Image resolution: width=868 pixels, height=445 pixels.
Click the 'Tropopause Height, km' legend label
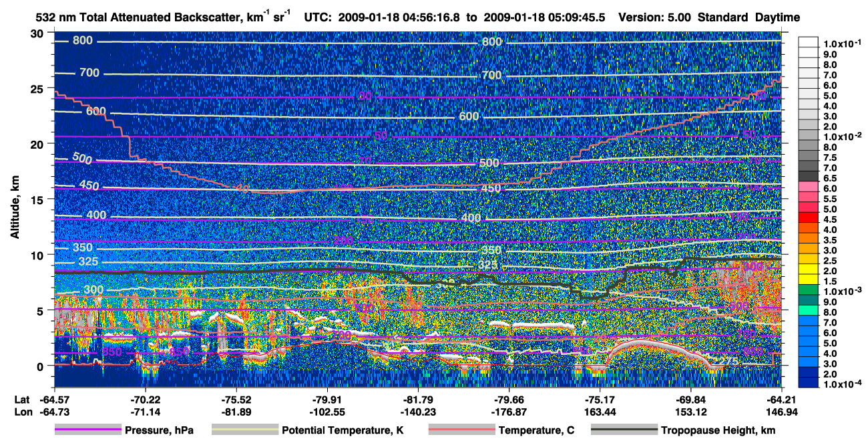point(718,431)
